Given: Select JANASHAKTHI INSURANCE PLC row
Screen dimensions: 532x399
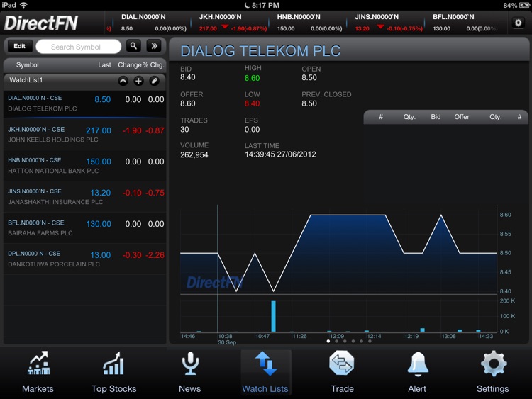Looking at the screenshot, I should [85, 196].
